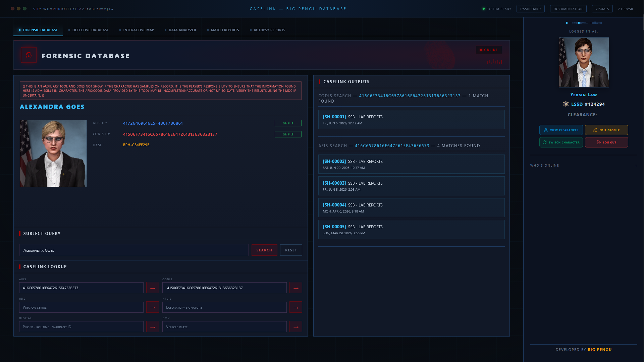The image size is (644, 362).
Task: Click Yeosin Law's profile portrait
Action: [584, 62]
